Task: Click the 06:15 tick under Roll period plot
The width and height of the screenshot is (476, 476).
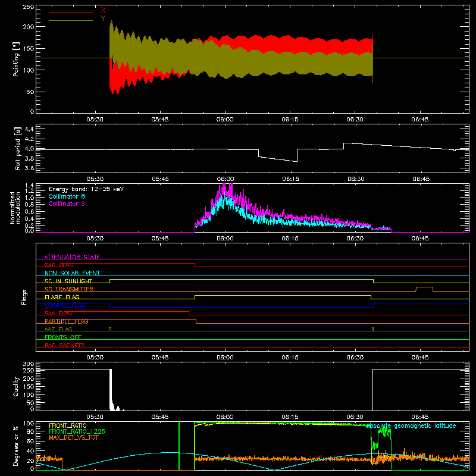Action: click(290, 179)
